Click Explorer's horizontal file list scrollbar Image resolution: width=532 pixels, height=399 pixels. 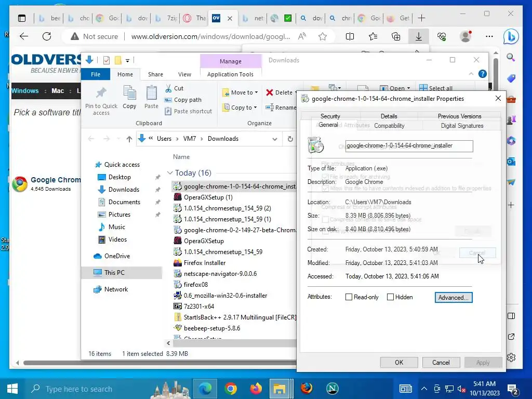click(x=233, y=343)
